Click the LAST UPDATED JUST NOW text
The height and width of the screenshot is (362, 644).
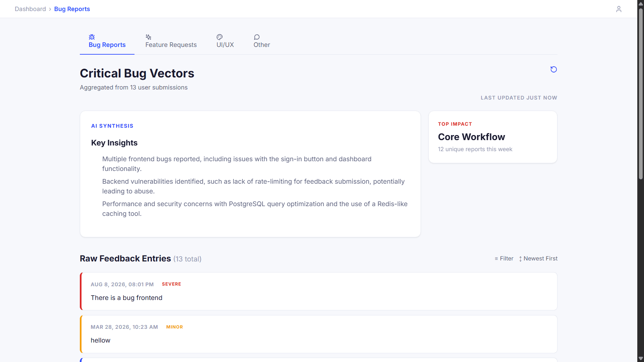pos(519,98)
